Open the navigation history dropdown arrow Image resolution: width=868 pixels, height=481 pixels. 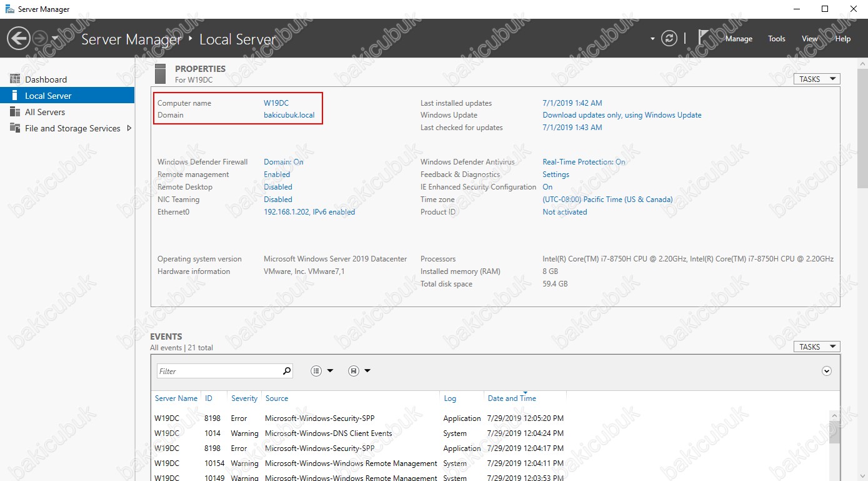55,39
